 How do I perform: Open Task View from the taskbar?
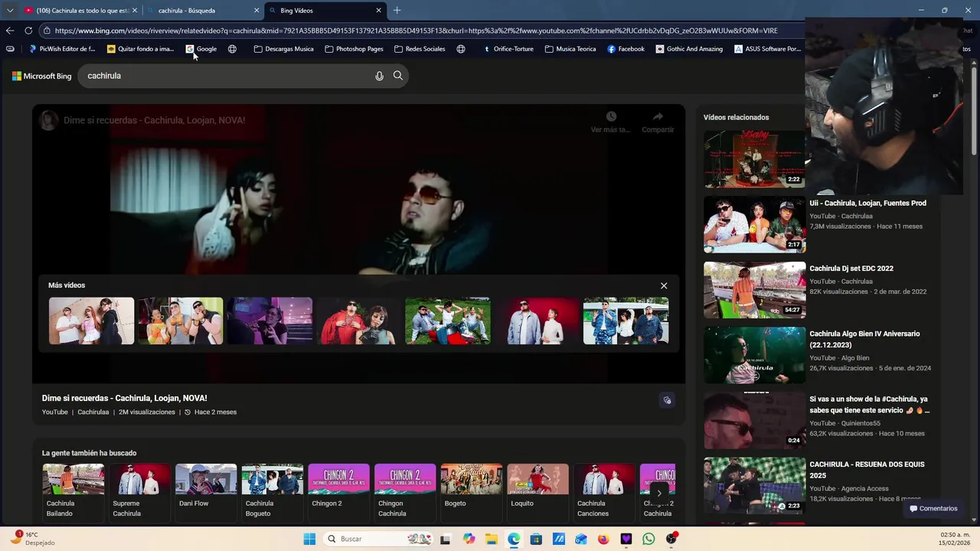point(446,539)
